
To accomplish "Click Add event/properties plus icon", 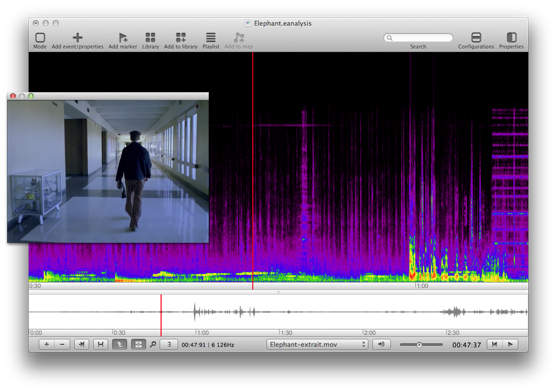I will point(77,37).
